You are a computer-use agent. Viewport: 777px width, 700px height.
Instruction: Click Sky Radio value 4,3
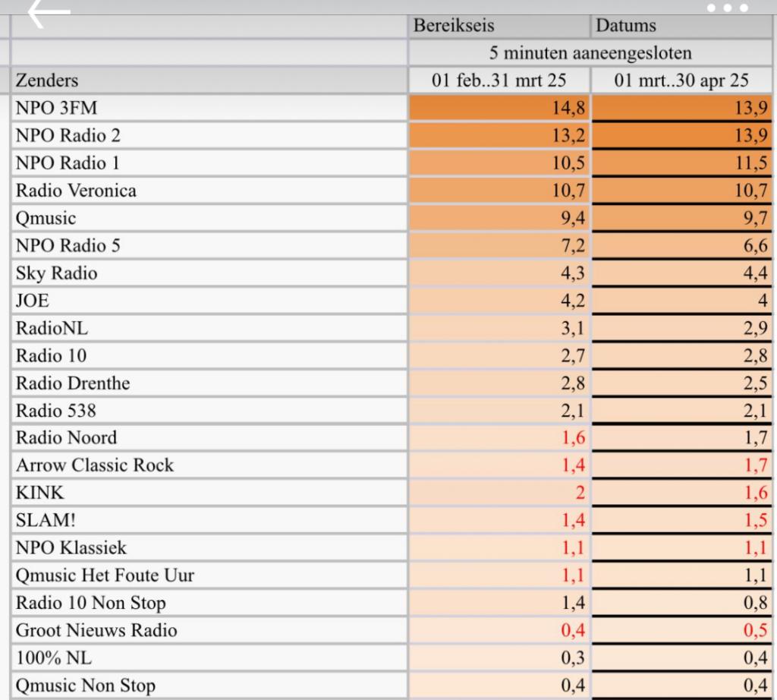coord(499,273)
